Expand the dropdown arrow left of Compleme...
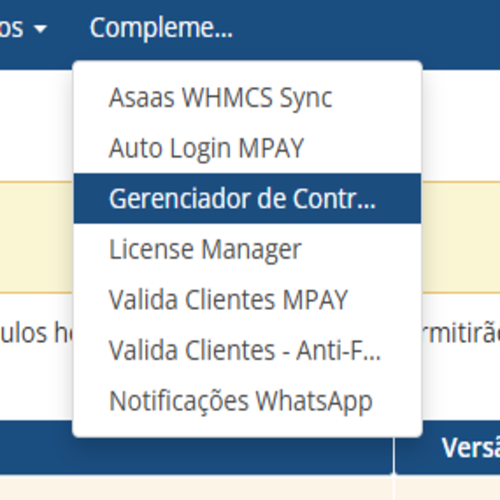Viewport: 500px width, 500px height. (x=41, y=29)
